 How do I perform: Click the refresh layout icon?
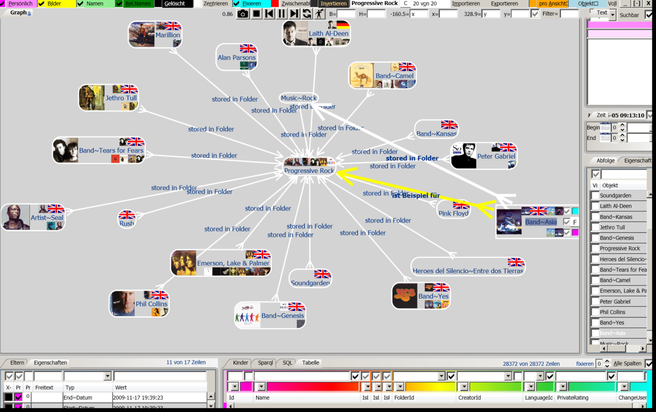(307, 14)
